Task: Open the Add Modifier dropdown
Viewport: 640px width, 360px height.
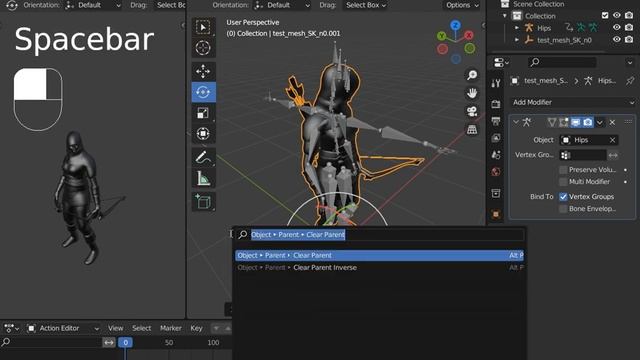Action: coord(573,102)
